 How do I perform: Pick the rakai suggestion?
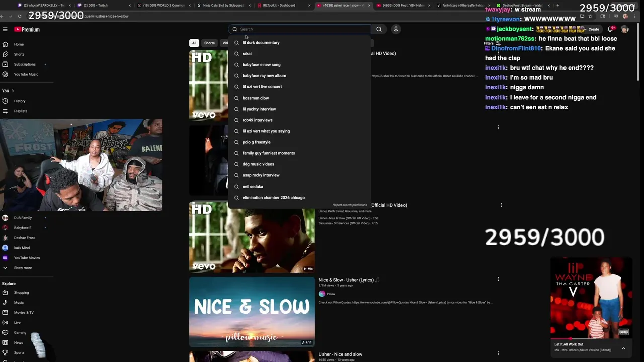[x=299, y=53]
